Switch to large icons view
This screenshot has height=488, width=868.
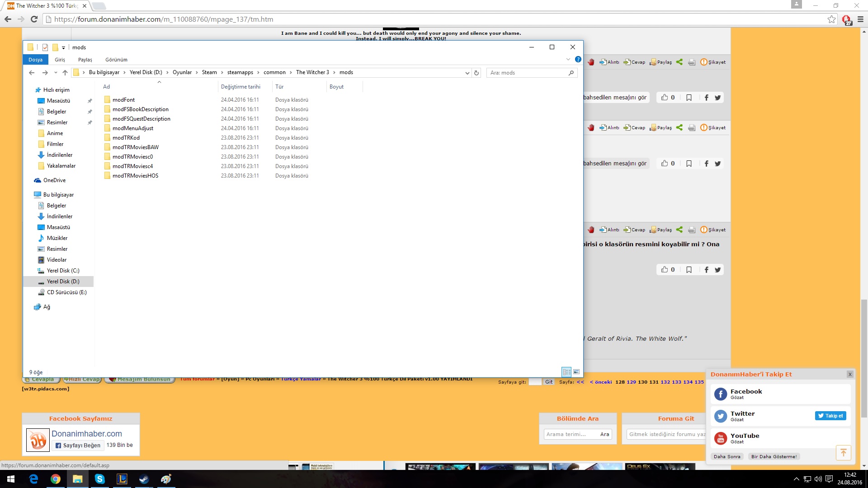point(576,372)
